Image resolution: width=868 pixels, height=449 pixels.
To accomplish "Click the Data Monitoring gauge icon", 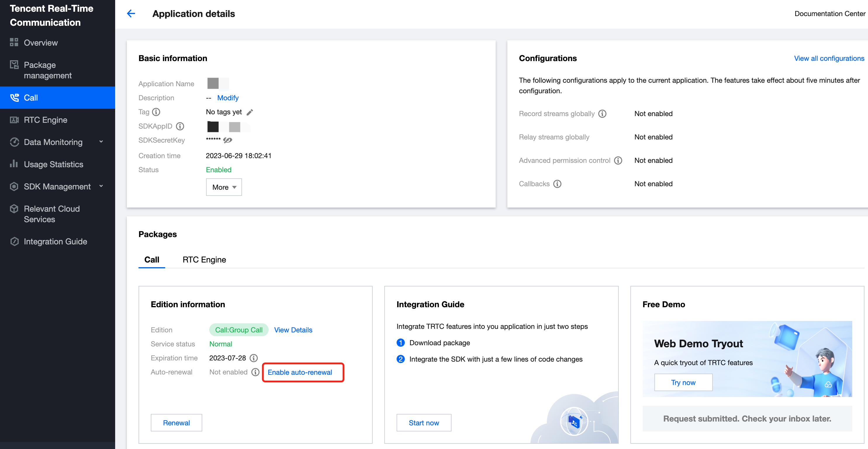I will (x=14, y=142).
